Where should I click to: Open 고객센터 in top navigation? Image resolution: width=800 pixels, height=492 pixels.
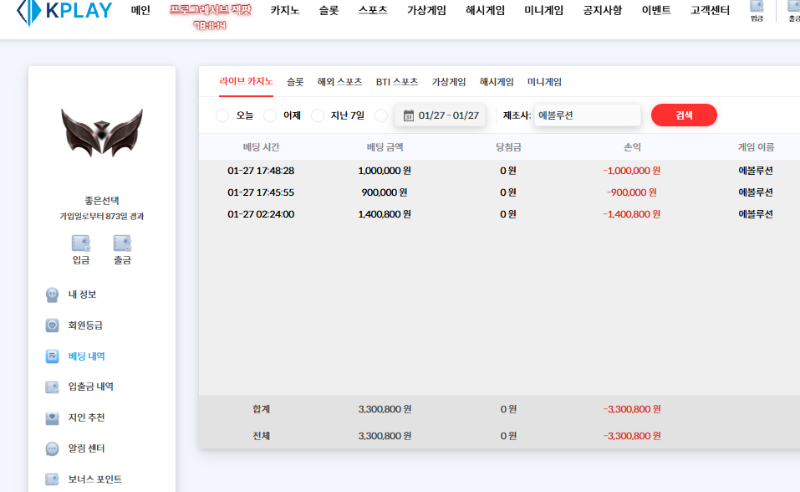click(x=711, y=11)
